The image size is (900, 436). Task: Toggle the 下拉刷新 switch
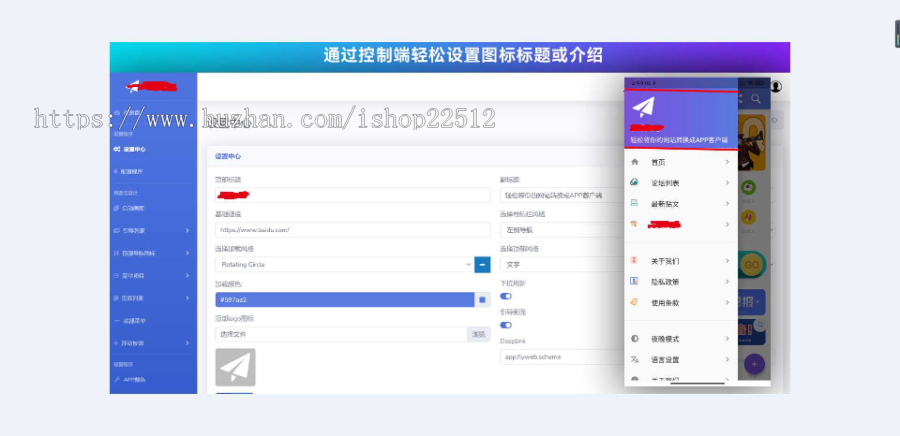[x=506, y=296]
